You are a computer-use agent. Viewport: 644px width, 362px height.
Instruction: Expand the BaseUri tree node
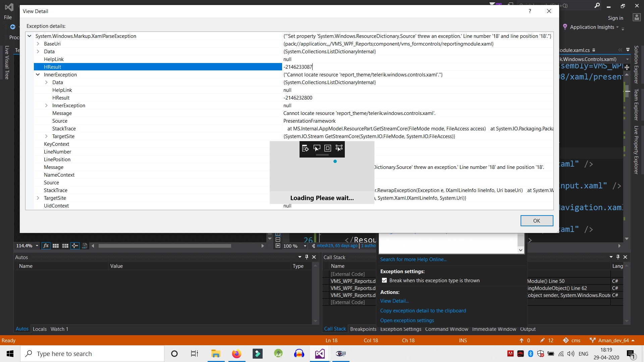tap(38, 44)
